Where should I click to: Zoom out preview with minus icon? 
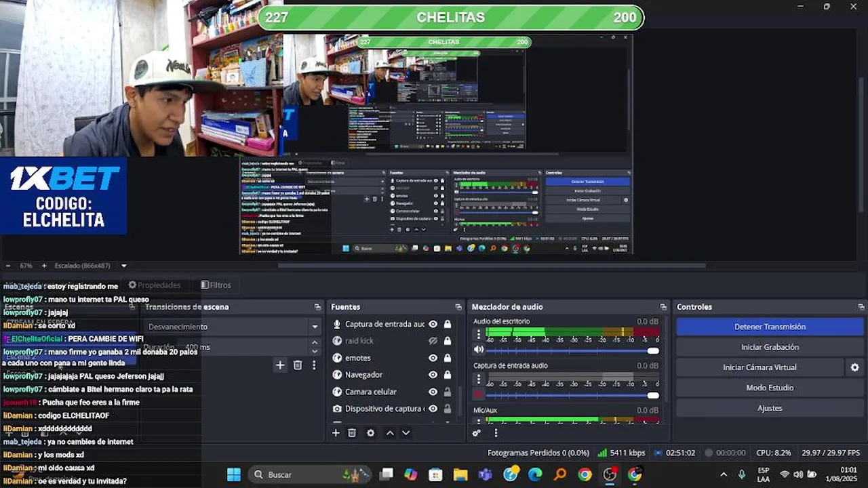[8, 266]
